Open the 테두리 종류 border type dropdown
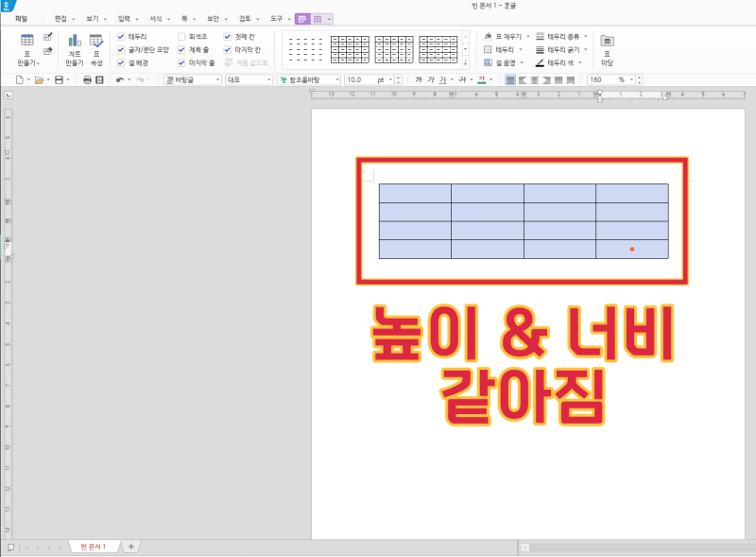756x557 pixels. (561, 36)
